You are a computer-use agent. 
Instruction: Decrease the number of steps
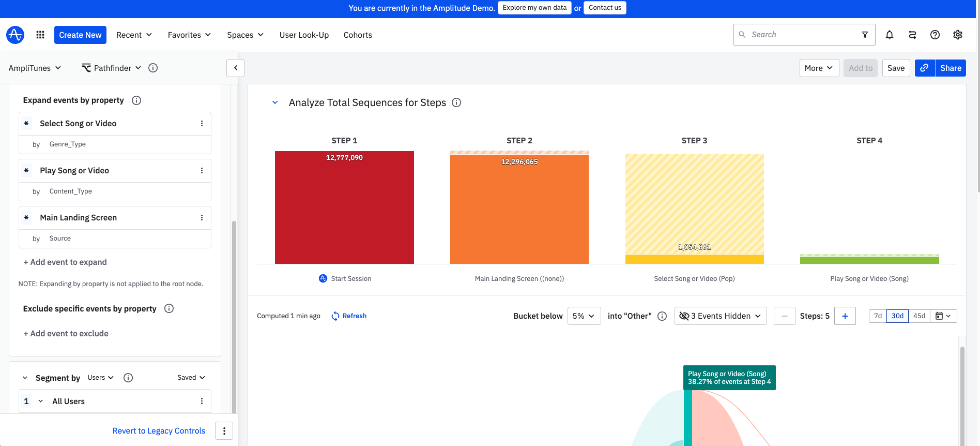tap(784, 316)
